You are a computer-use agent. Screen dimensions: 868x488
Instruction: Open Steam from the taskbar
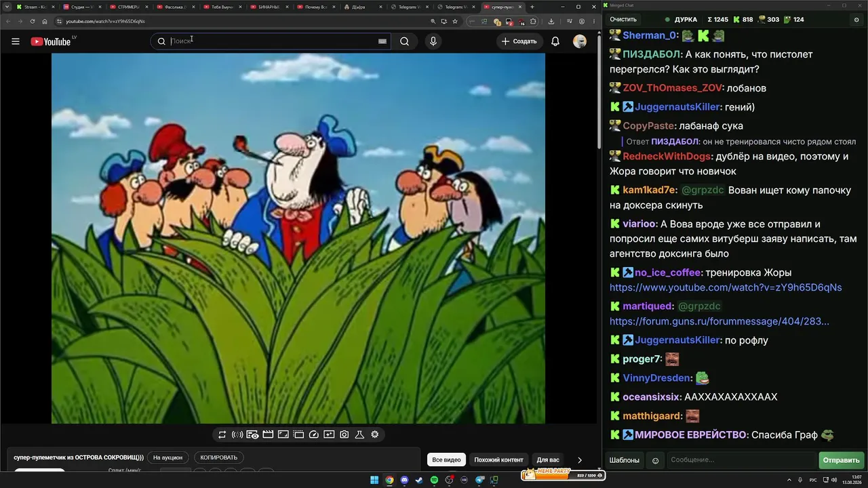419,481
